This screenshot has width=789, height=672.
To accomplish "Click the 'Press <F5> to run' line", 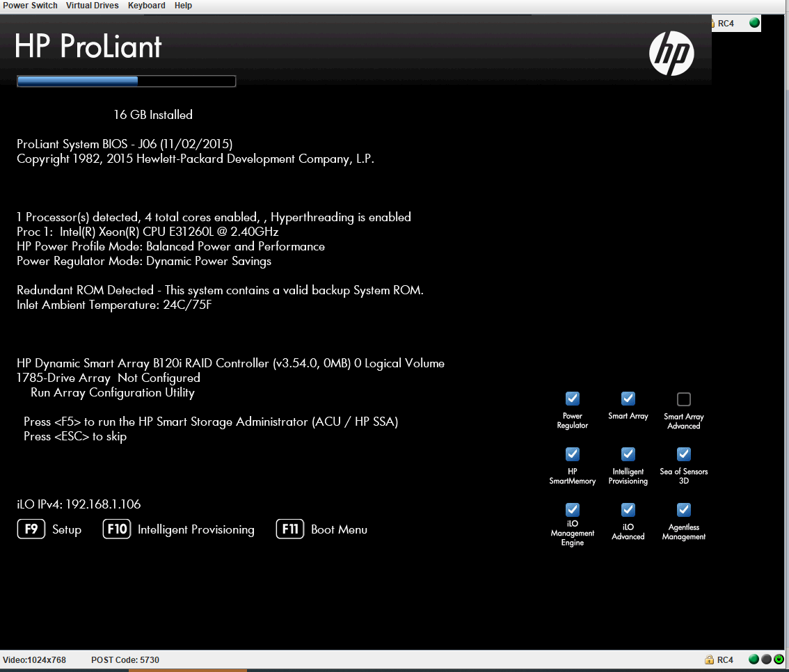I will pos(211,422).
